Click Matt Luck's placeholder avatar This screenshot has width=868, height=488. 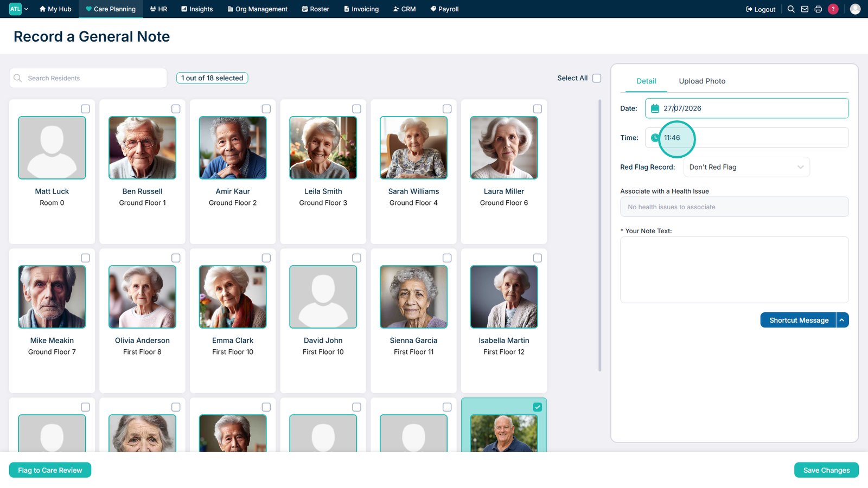click(52, 147)
